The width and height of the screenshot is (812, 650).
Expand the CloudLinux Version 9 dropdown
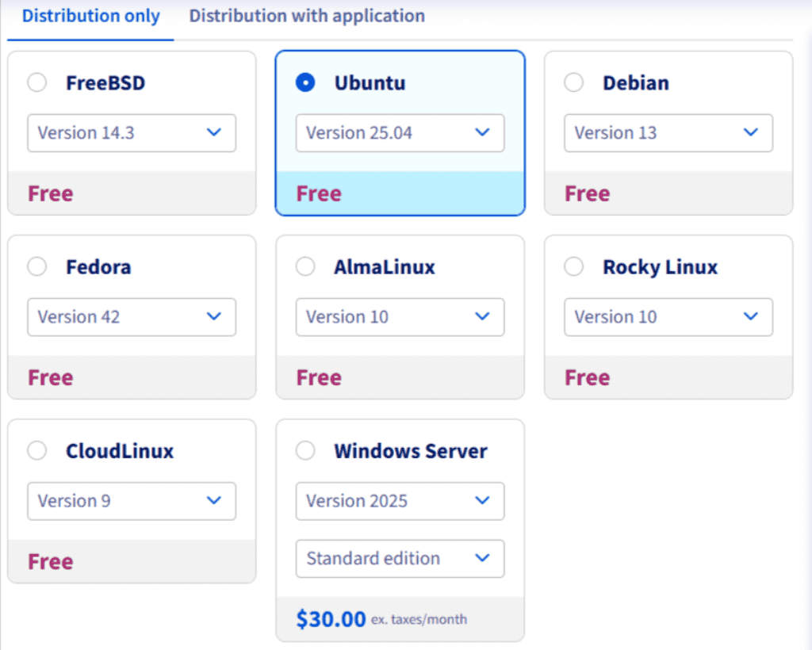point(132,501)
